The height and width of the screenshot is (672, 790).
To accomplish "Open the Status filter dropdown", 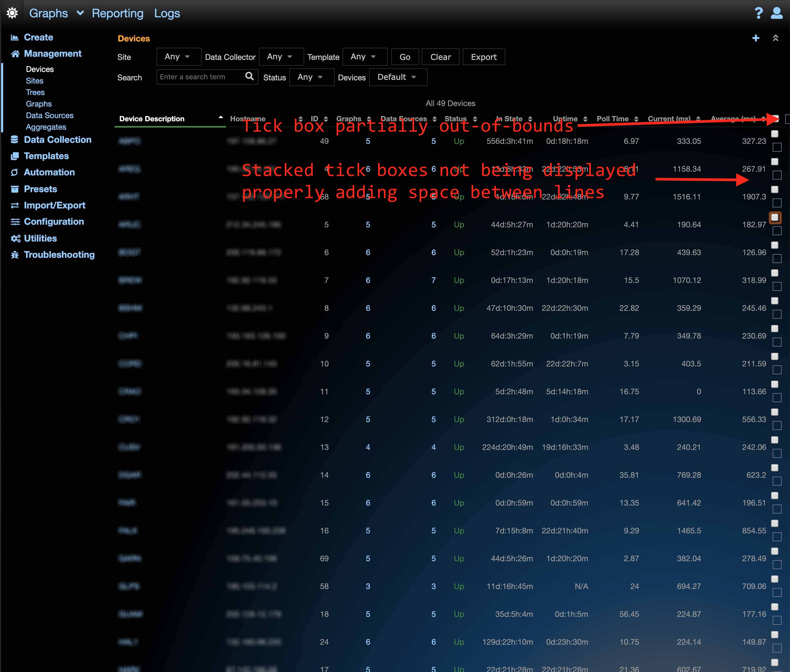I will (x=312, y=77).
